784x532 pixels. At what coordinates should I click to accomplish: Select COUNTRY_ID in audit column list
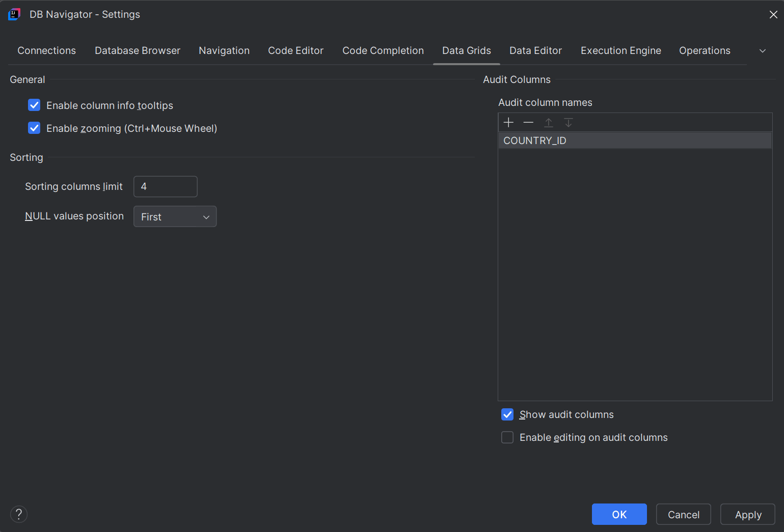pos(635,141)
